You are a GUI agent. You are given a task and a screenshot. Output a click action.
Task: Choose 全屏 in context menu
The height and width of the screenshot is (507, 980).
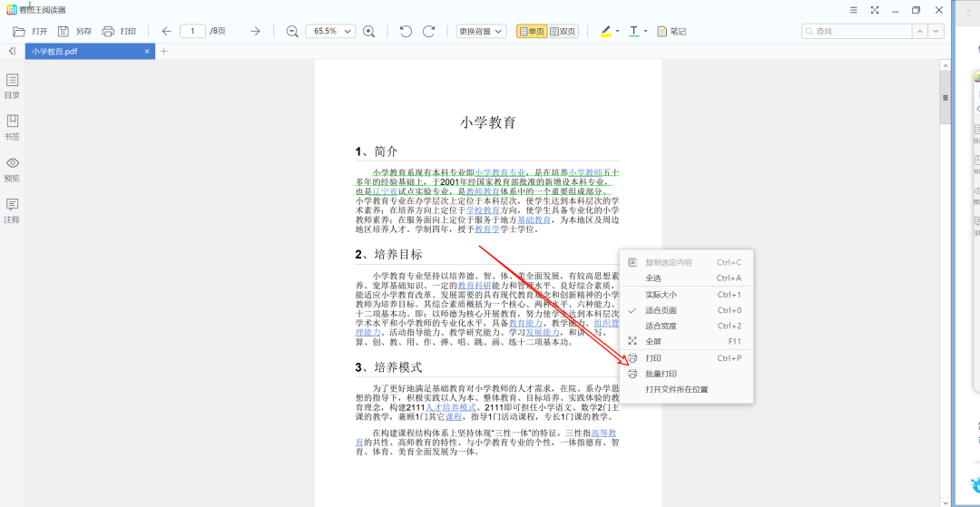[686, 342]
